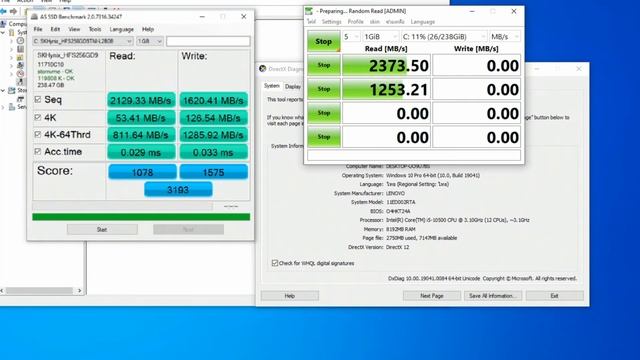Click the green progress bar in AS SSD
Viewport: 640px width, 360px height.
[141, 217]
